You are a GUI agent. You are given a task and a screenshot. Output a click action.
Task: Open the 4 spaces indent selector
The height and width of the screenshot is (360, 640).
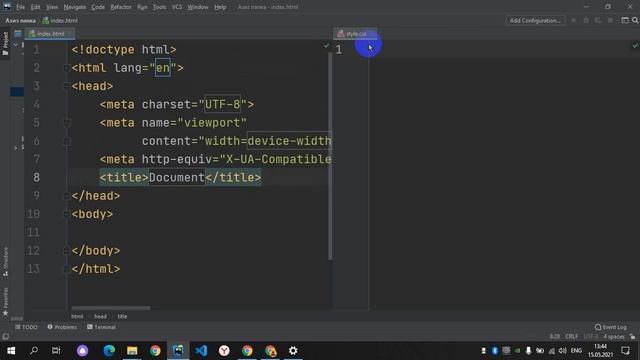click(x=614, y=337)
